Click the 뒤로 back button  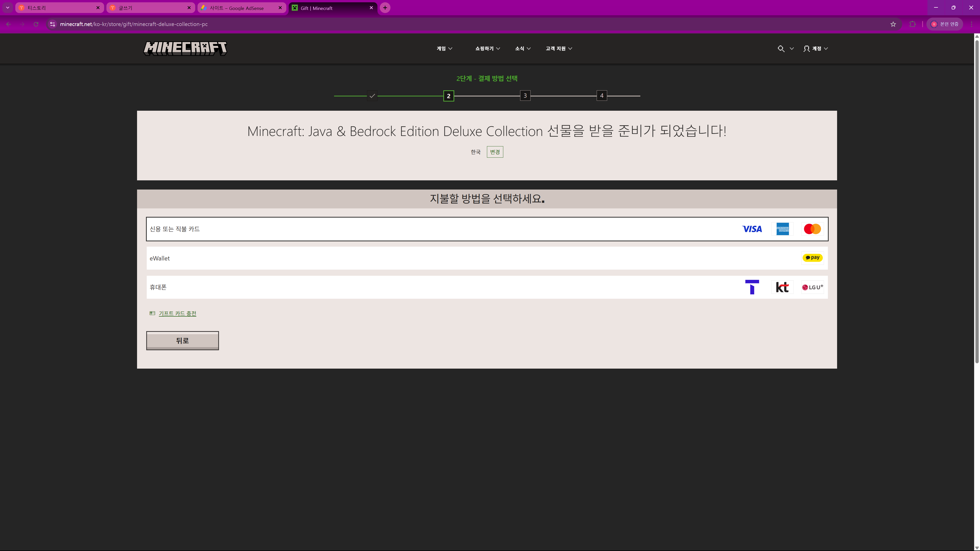click(183, 340)
